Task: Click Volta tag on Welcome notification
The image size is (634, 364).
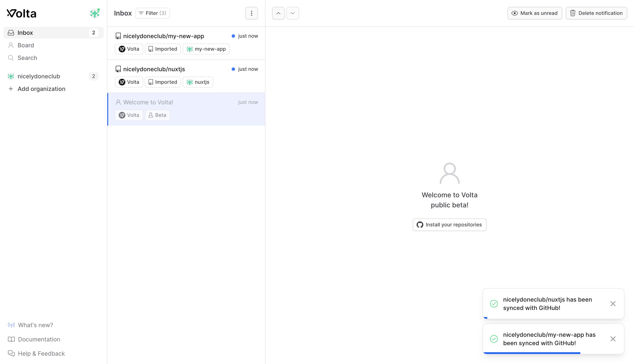Action: pos(129,115)
